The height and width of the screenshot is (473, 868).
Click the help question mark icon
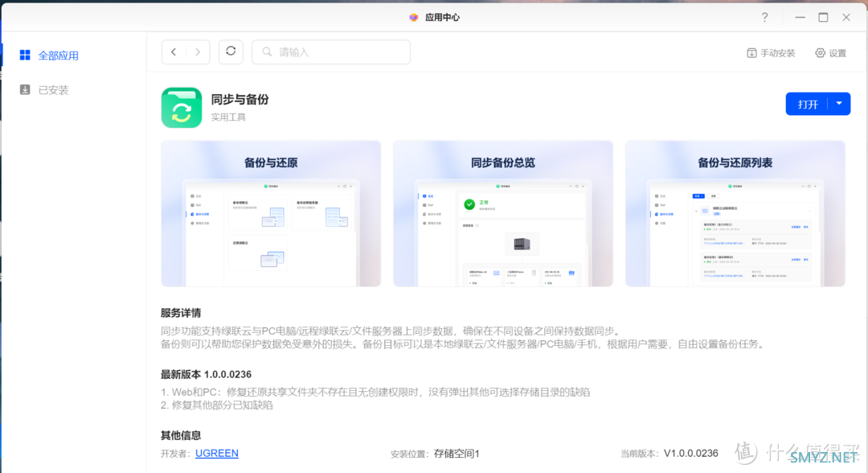point(764,17)
